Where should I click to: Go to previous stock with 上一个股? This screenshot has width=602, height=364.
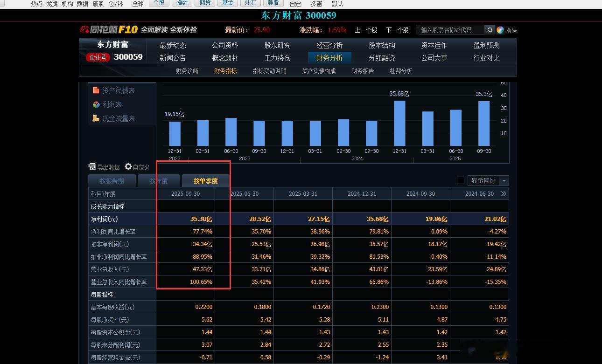pos(366,30)
